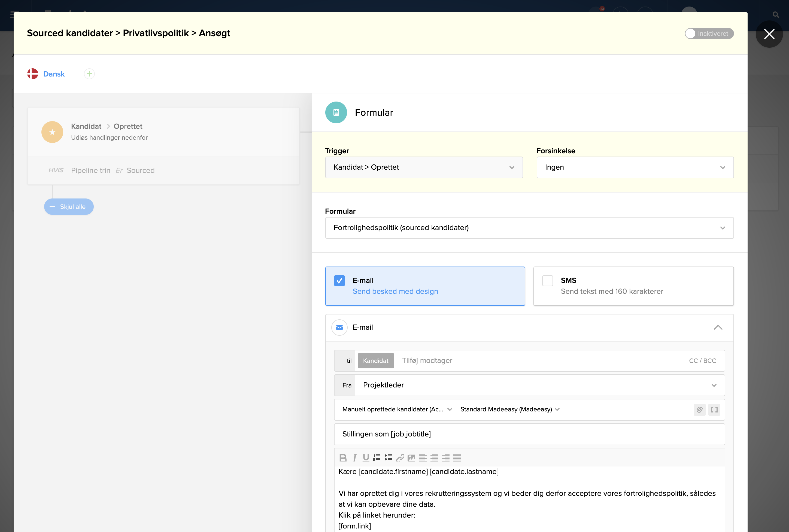Apply italic text formatting

(354, 458)
